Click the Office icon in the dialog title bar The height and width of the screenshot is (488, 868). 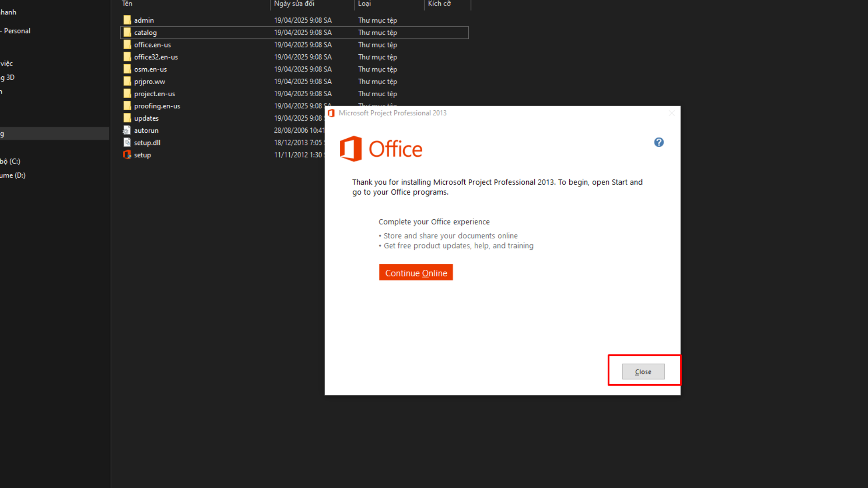coord(331,113)
